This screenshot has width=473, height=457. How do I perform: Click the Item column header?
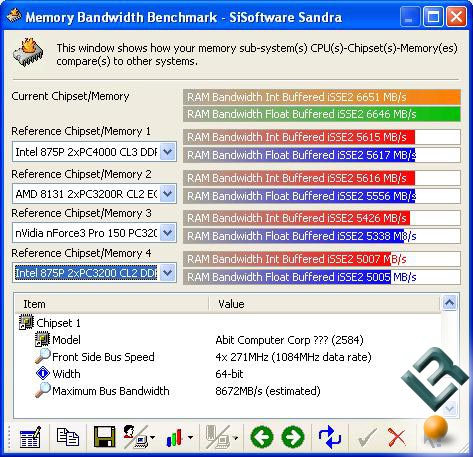coord(112,304)
